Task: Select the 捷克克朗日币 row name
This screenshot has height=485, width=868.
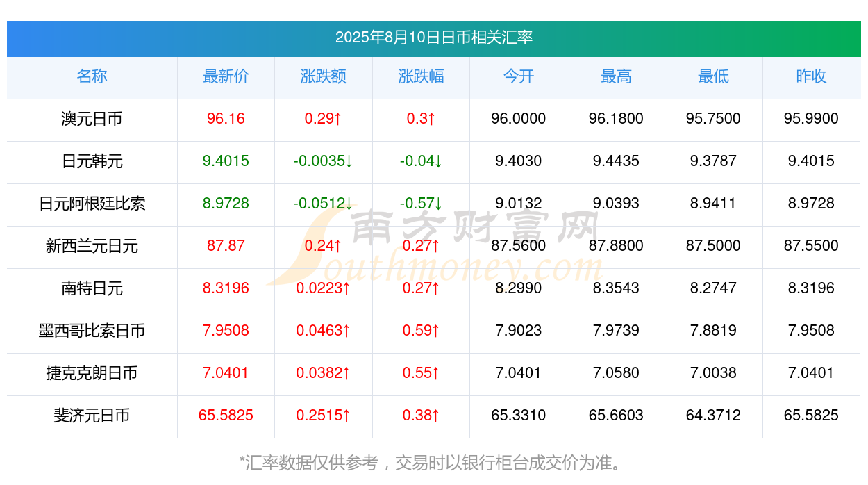Action: point(92,373)
